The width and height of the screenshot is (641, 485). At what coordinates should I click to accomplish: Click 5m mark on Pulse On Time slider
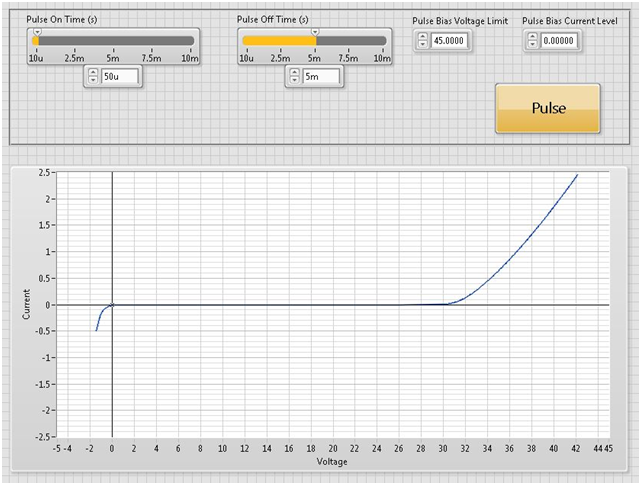click(x=113, y=41)
